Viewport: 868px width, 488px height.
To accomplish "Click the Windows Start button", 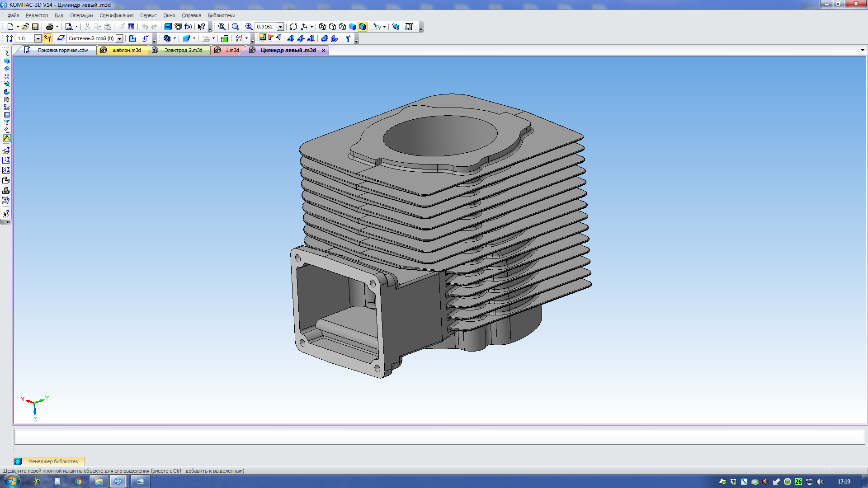I will click(x=12, y=481).
